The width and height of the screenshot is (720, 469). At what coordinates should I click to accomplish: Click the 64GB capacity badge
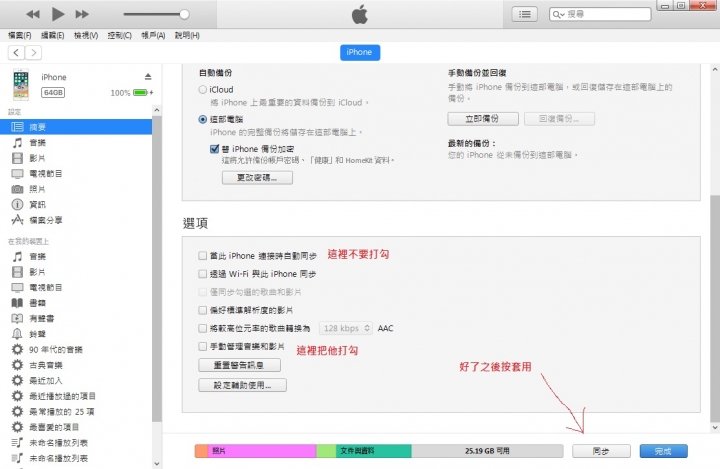click(53, 93)
